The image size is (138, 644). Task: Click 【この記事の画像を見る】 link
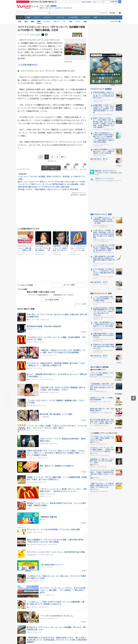coord(28,65)
